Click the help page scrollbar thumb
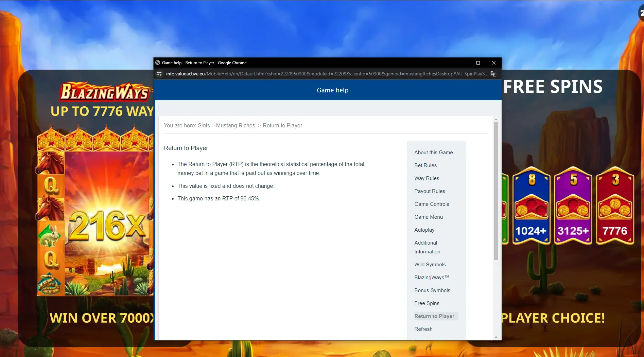The image size is (644, 357). [496, 191]
